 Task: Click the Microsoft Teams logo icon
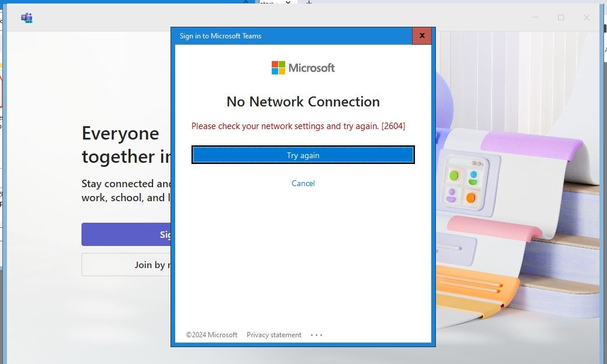coord(26,17)
